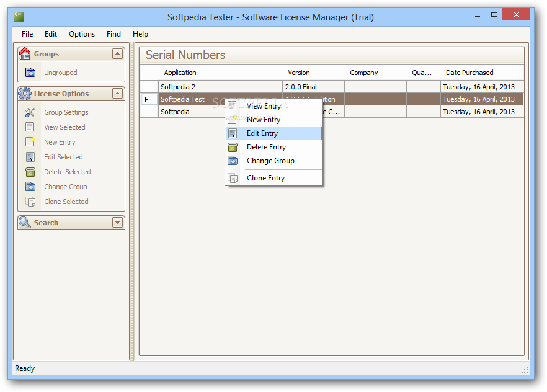
Task: Click the Edit Entry context menu icon
Action: (233, 133)
